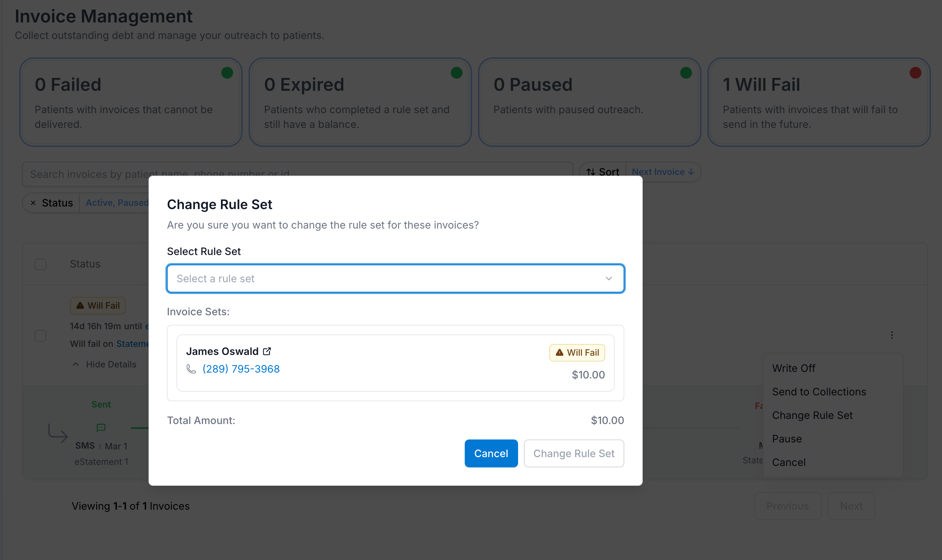Click the phone receiver icon beside the number
The height and width of the screenshot is (560, 942).
click(191, 369)
